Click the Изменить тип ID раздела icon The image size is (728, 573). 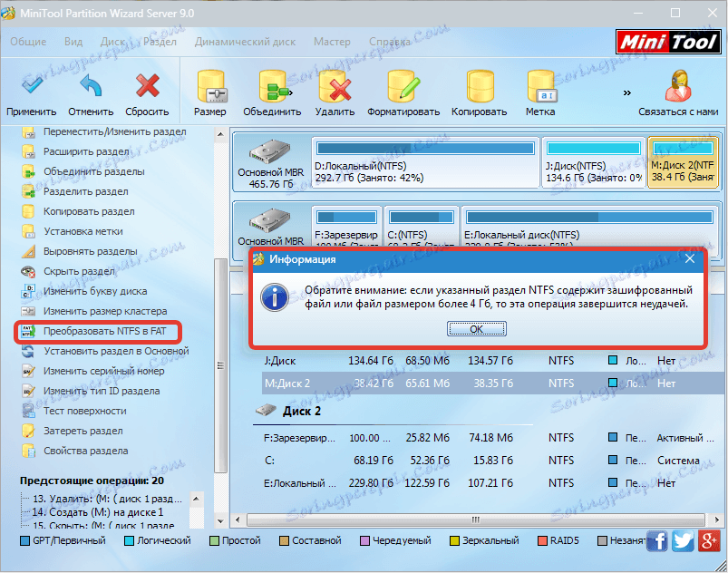(x=28, y=392)
